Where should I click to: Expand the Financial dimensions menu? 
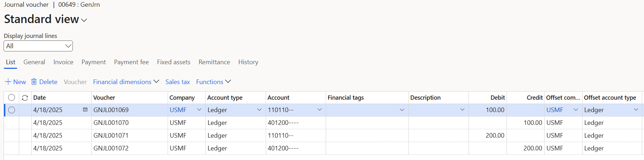point(126,82)
